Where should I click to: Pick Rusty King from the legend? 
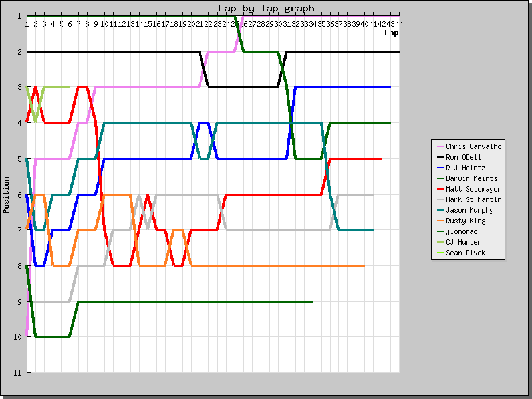(x=465, y=221)
